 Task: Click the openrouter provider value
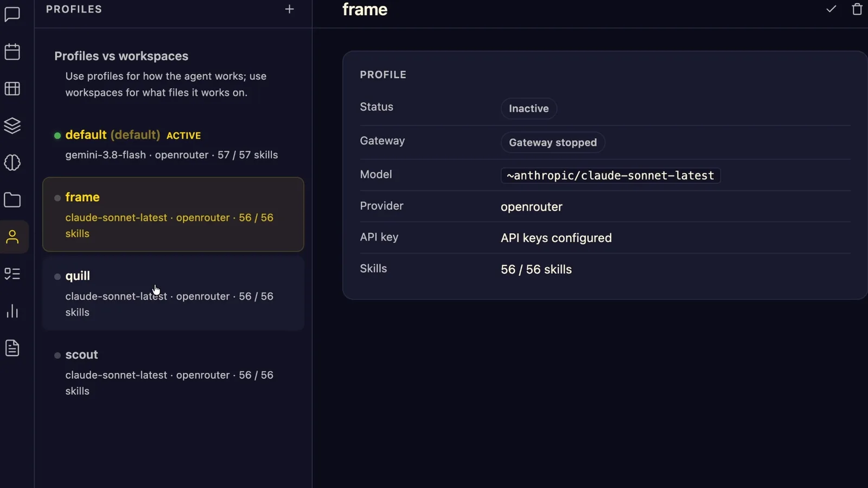coord(532,207)
